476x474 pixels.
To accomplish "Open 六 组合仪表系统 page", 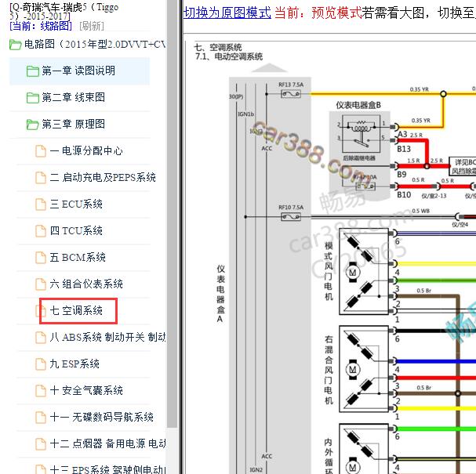I will (86, 284).
